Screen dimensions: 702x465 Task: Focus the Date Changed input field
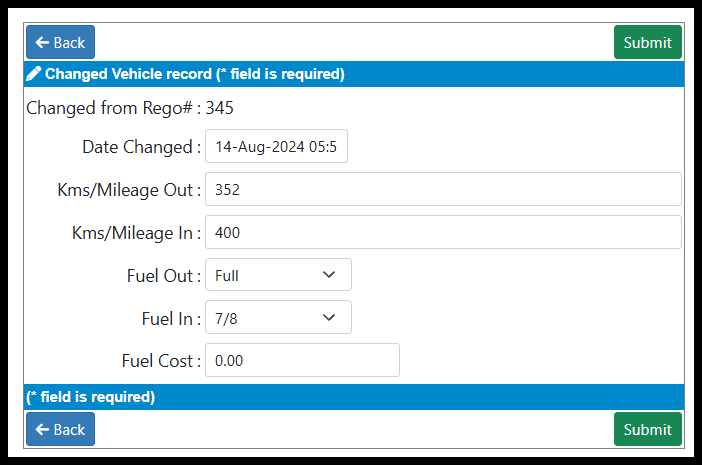point(276,146)
